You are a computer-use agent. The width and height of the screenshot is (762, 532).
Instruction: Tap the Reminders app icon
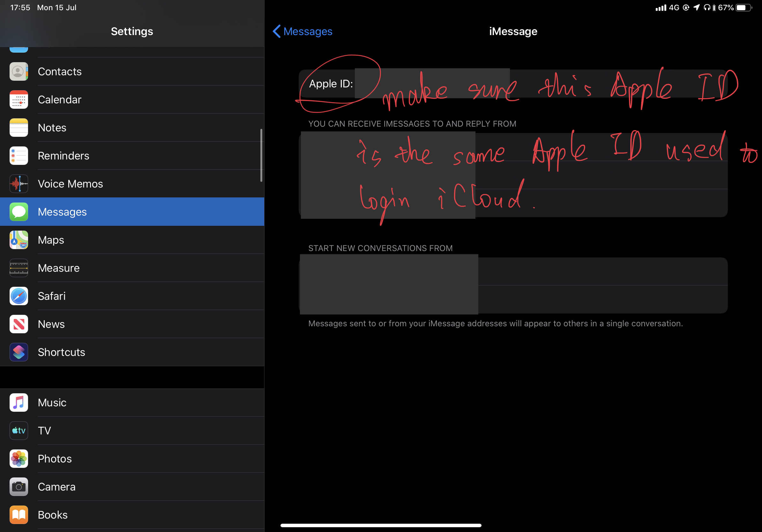[x=19, y=156]
